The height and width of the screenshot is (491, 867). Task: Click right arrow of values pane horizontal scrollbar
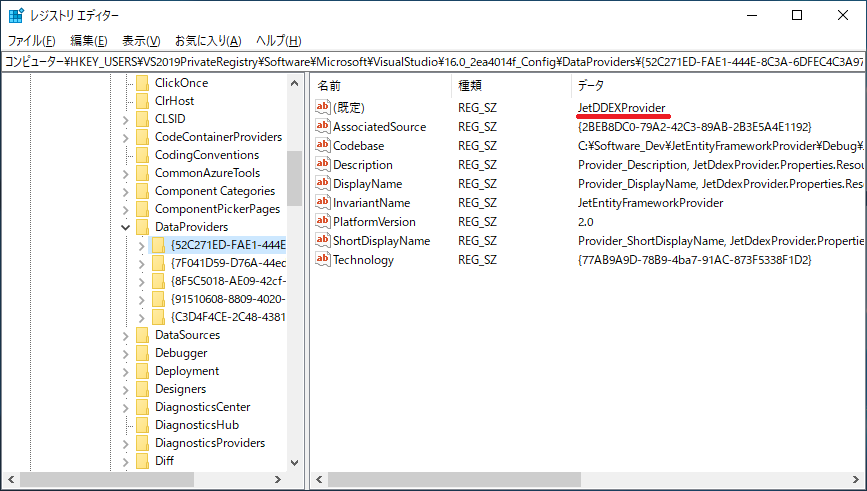(855, 479)
